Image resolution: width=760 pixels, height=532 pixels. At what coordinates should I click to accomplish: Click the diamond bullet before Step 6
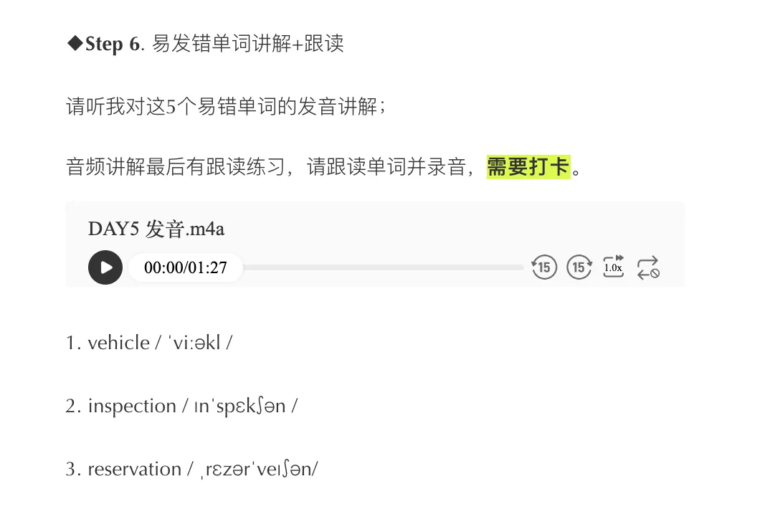click(x=75, y=43)
